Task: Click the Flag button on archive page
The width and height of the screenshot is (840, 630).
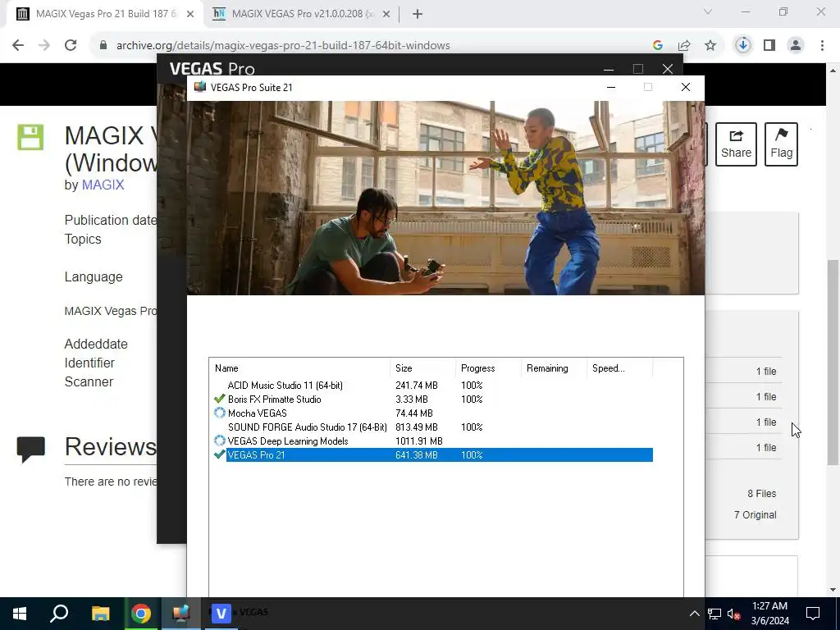Action: 781,144
